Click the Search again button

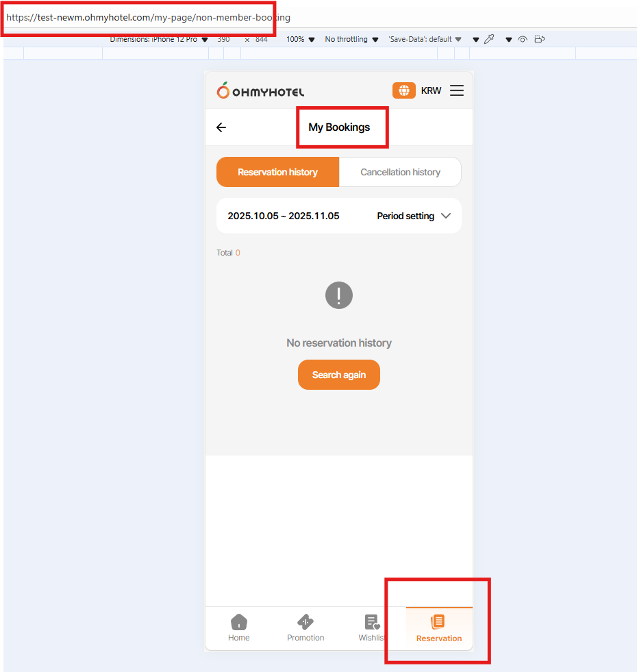(x=338, y=375)
